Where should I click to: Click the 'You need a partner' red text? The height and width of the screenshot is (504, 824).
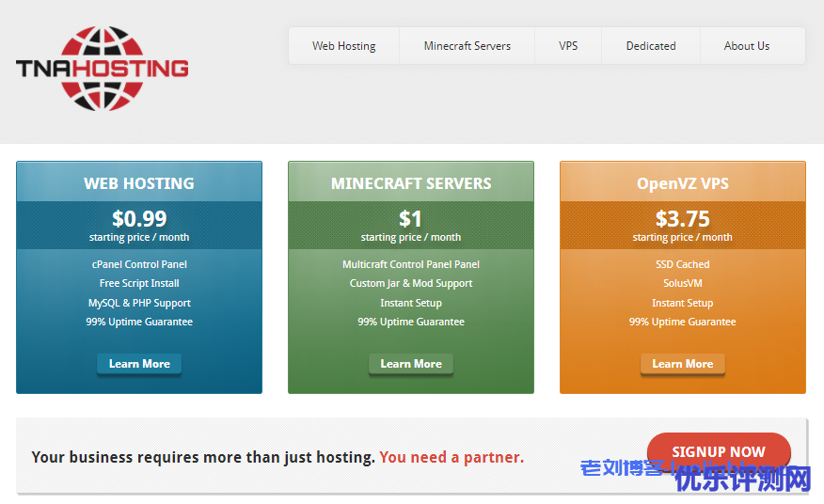452,457
